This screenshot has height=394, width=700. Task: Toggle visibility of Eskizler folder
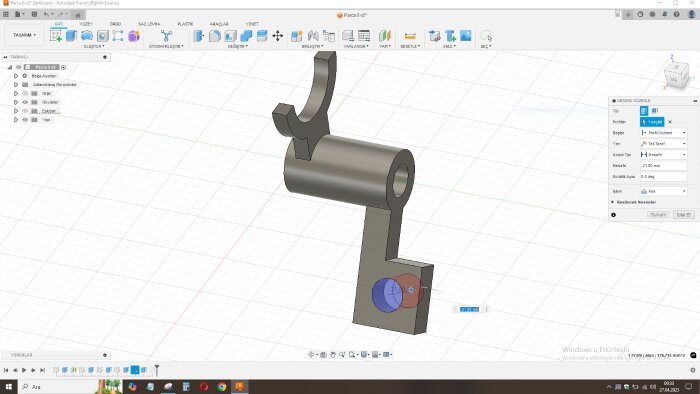tap(25, 111)
